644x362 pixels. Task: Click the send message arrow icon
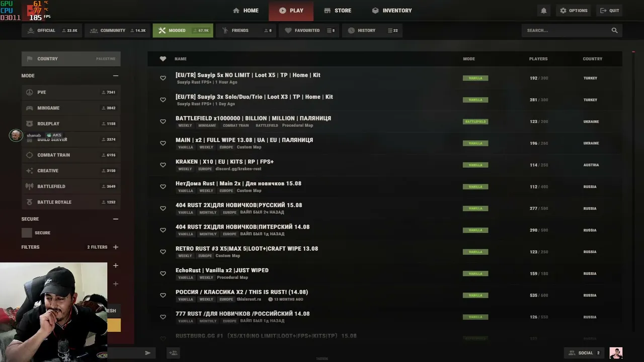[x=147, y=353]
